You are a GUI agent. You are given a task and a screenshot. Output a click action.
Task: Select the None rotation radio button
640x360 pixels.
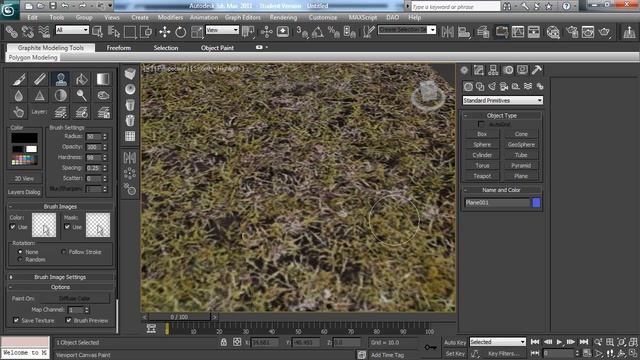tap(20, 252)
